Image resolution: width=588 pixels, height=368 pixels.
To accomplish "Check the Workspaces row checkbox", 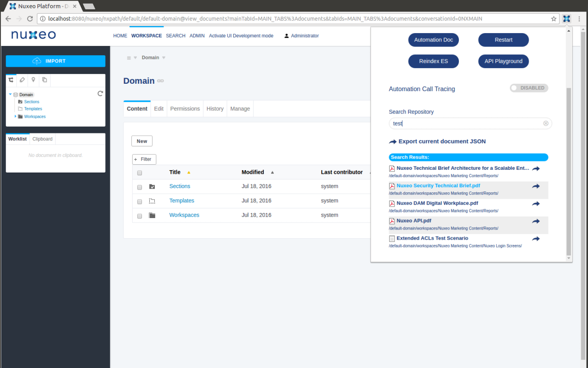I will (140, 216).
